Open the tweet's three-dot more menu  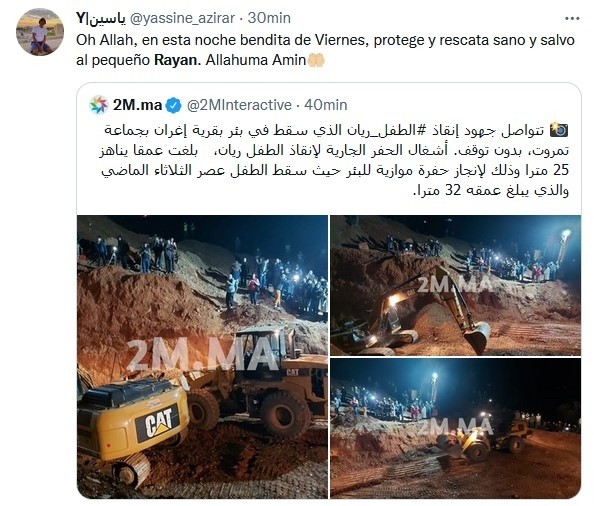[572, 19]
